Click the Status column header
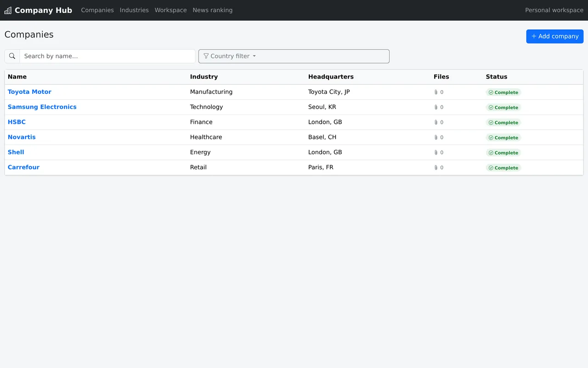 497,77
